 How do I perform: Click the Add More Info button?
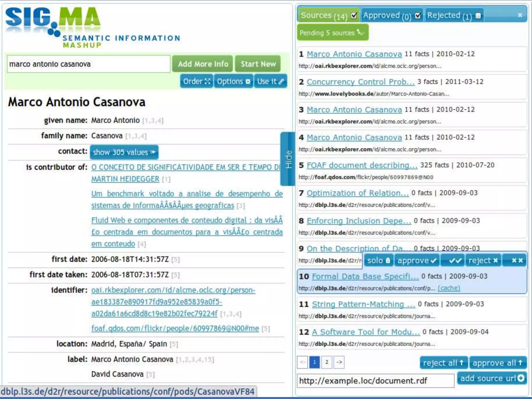[x=203, y=64]
